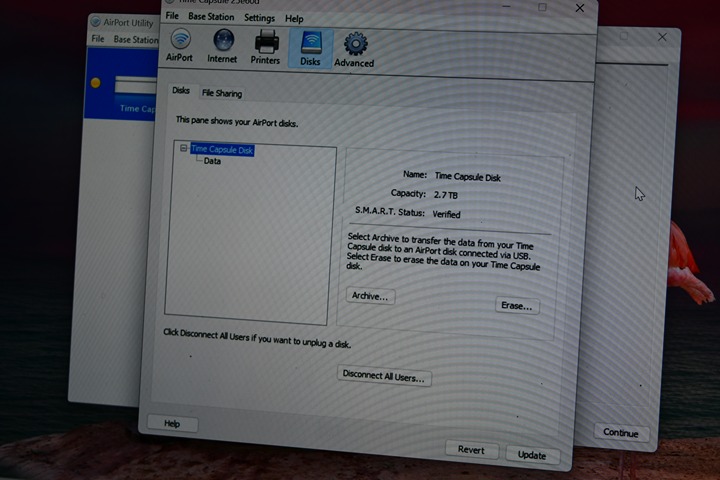Open the Help menu

(294, 19)
